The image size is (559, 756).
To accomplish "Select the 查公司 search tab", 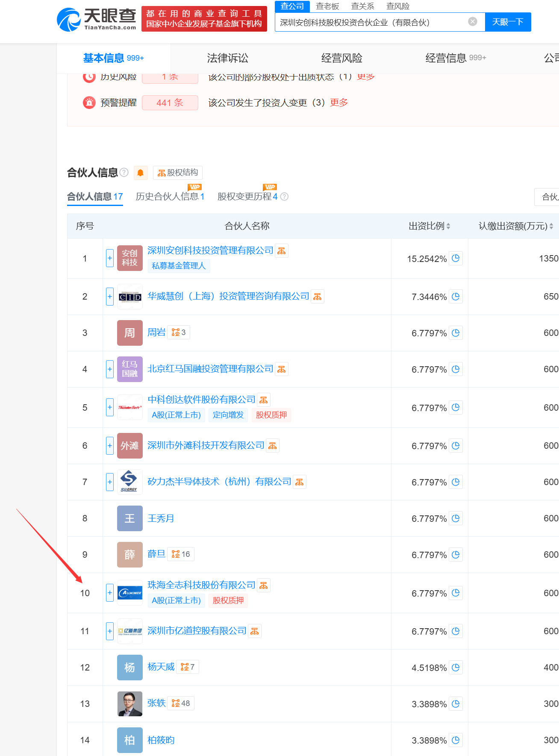I will click(292, 6).
